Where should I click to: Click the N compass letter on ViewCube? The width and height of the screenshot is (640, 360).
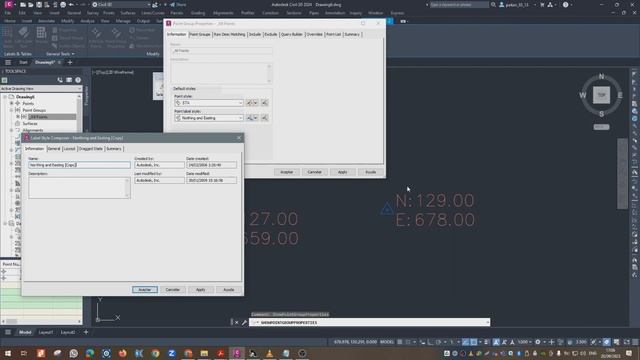coord(601,77)
